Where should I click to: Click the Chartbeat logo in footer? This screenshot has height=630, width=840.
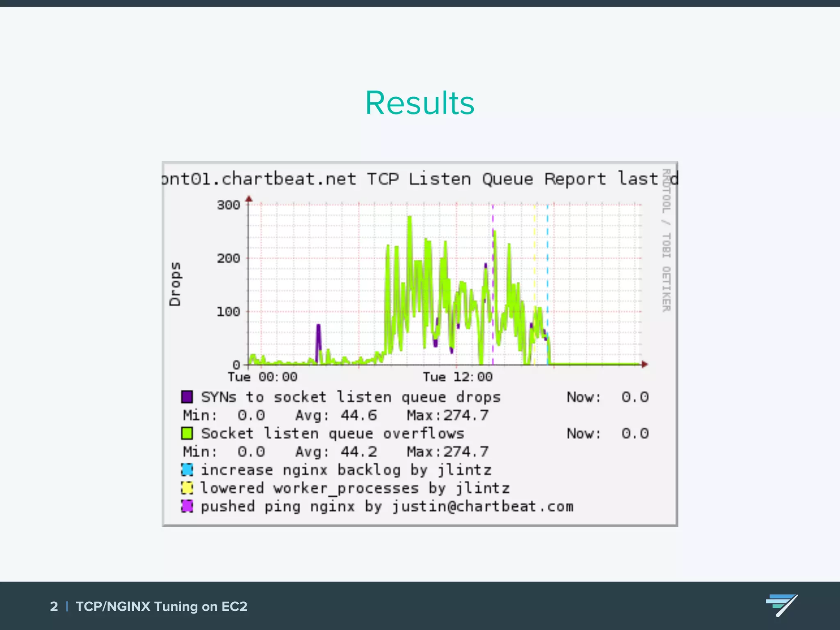click(781, 605)
